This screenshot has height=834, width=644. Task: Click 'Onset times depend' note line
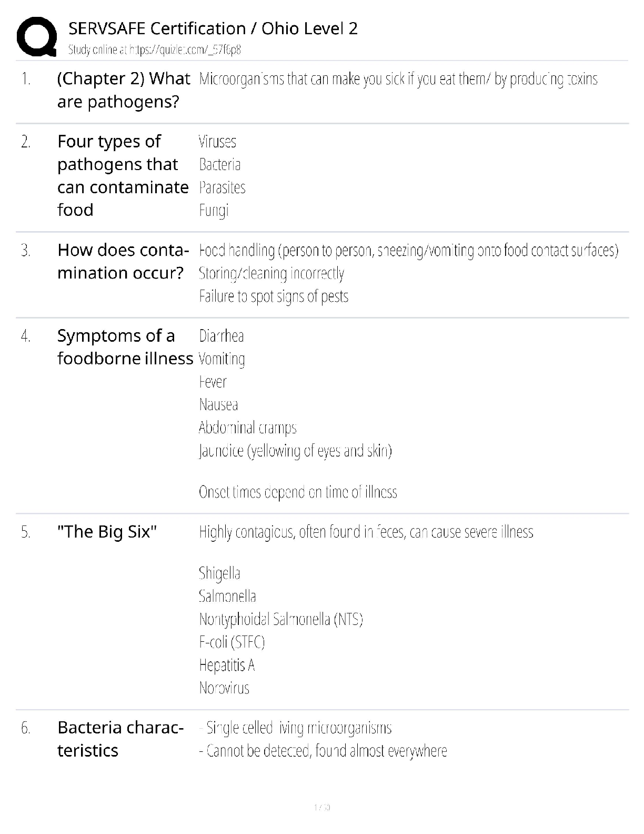pos(298,492)
